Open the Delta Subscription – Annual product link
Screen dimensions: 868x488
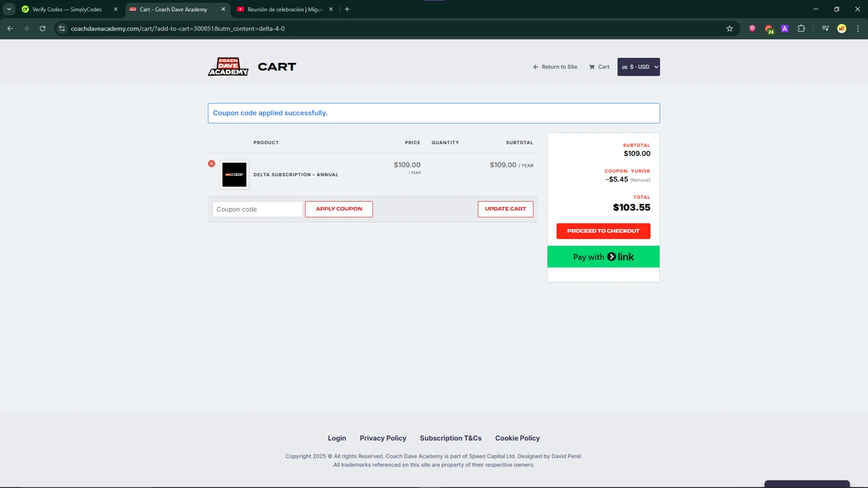tap(296, 175)
